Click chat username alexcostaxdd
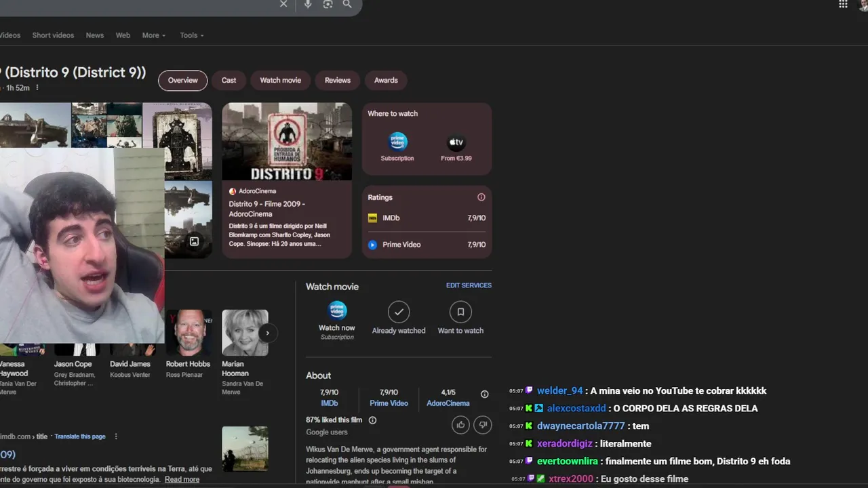868x488 pixels. 576,408
